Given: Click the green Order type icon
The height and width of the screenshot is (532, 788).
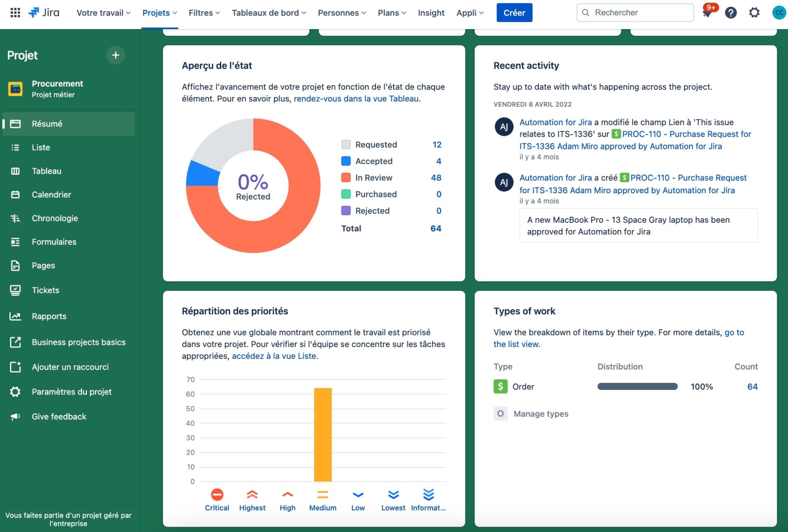Looking at the screenshot, I should point(500,386).
